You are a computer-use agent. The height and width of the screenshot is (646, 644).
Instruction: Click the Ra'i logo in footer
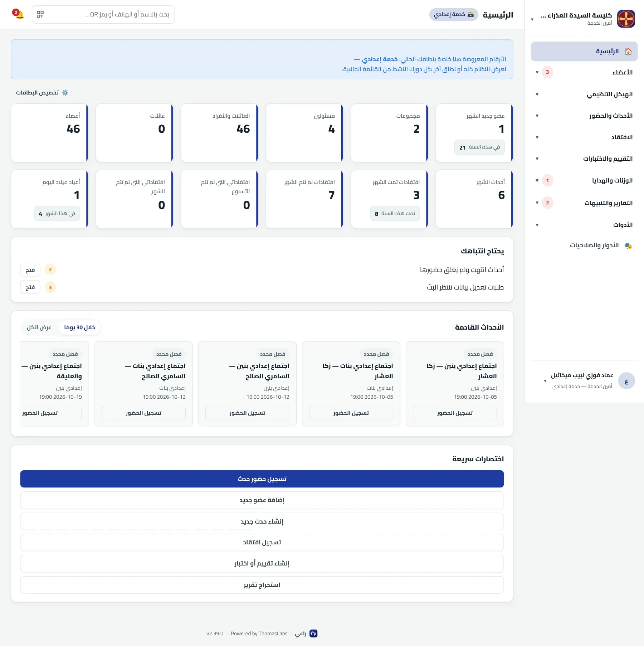point(313,633)
